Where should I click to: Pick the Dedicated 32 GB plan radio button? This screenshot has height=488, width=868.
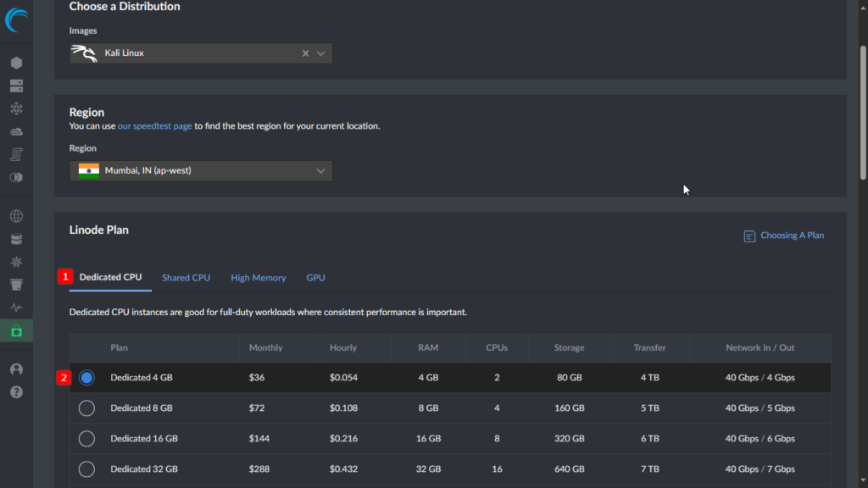click(x=86, y=469)
